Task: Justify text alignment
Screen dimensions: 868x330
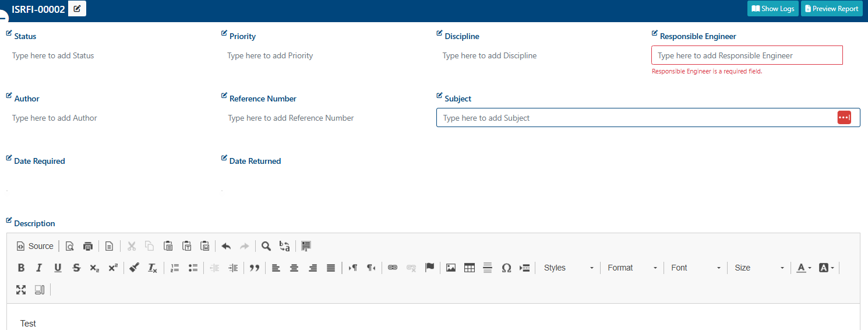Action: [x=331, y=268]
